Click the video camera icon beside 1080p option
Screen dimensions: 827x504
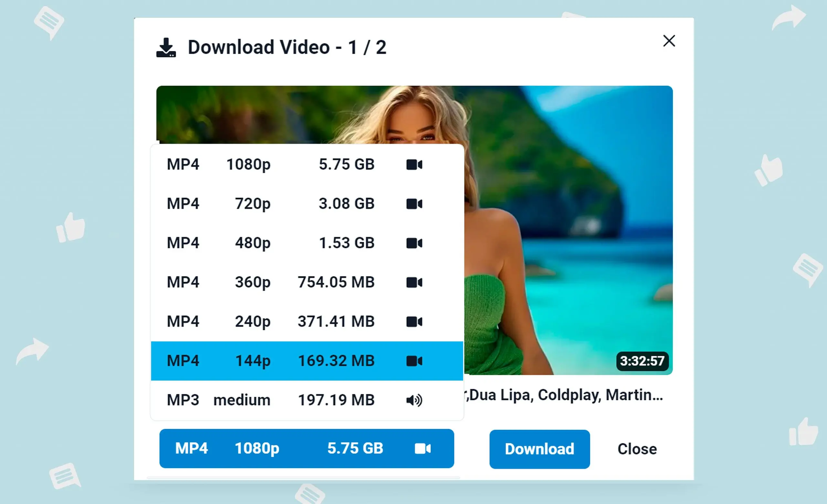click(x=414, y=165)
